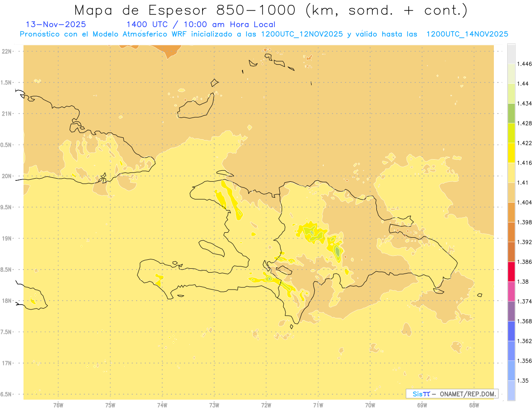This screenshot has width=532, height=411.
Task: Click the 21N latitude label
Action: [x=7, y=114]
